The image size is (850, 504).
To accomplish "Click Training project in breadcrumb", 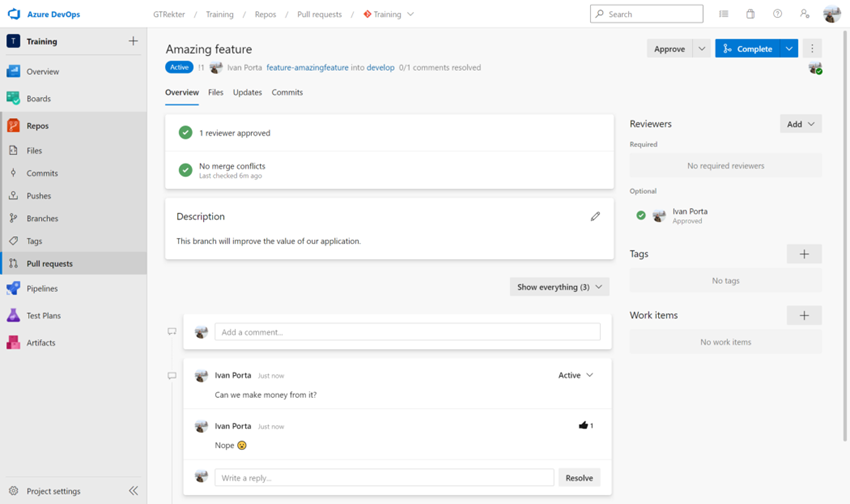I will (x=220, y=14).
